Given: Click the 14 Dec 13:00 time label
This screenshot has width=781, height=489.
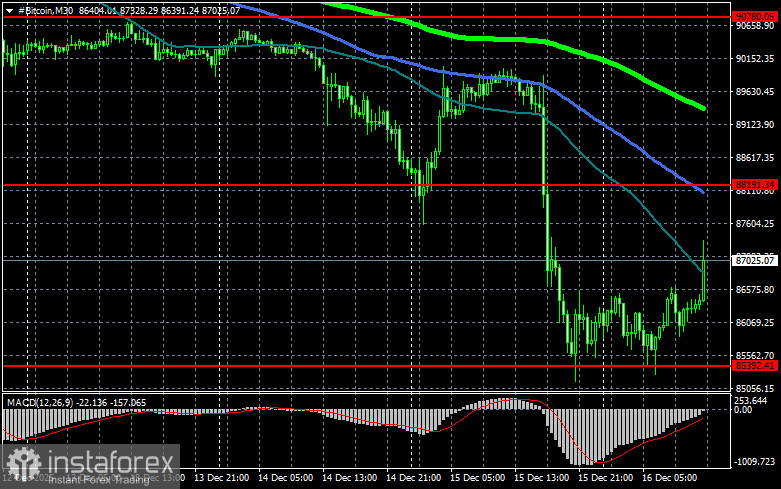Looking at the screenshot, I should click(x=350, y=478).
